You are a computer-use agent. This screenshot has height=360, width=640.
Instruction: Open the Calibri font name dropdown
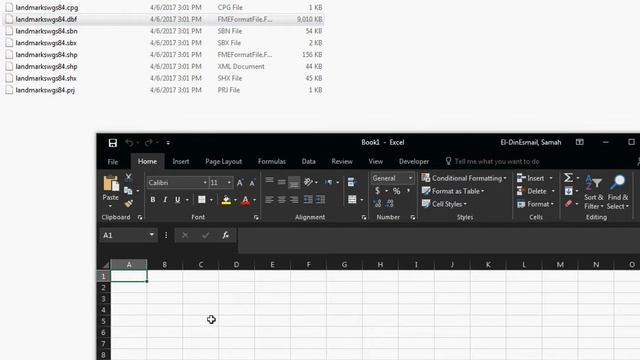point(205,182)
